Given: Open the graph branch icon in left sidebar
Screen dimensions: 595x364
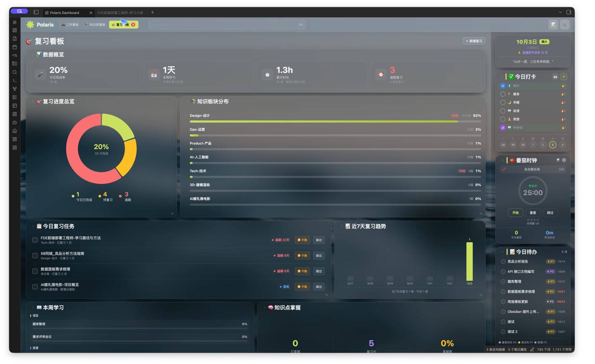Looking at the screenshot, I should (15, 89).
